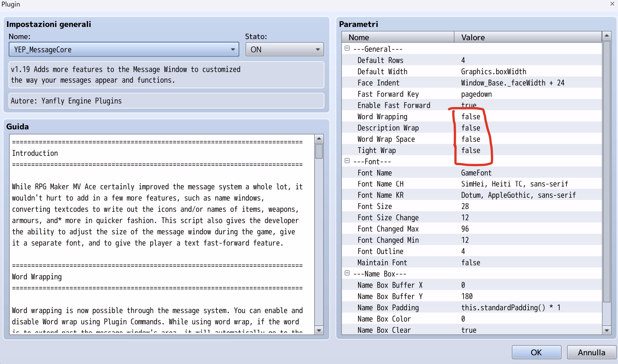Select the Tight Wrap parameter row
Image resolution: width=618 pixels, height=364 pixels.
click(x=376, y=150)
